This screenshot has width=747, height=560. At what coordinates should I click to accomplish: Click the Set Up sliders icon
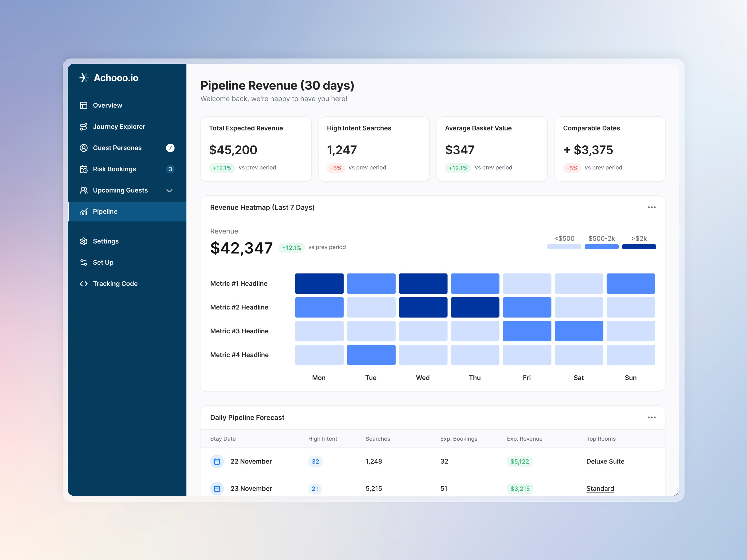point(83,263)
